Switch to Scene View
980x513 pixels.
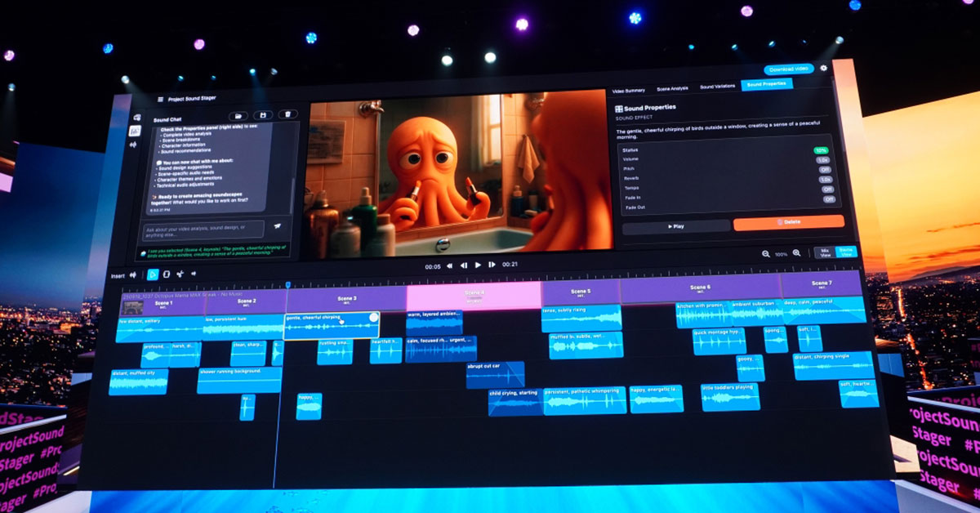846,252
